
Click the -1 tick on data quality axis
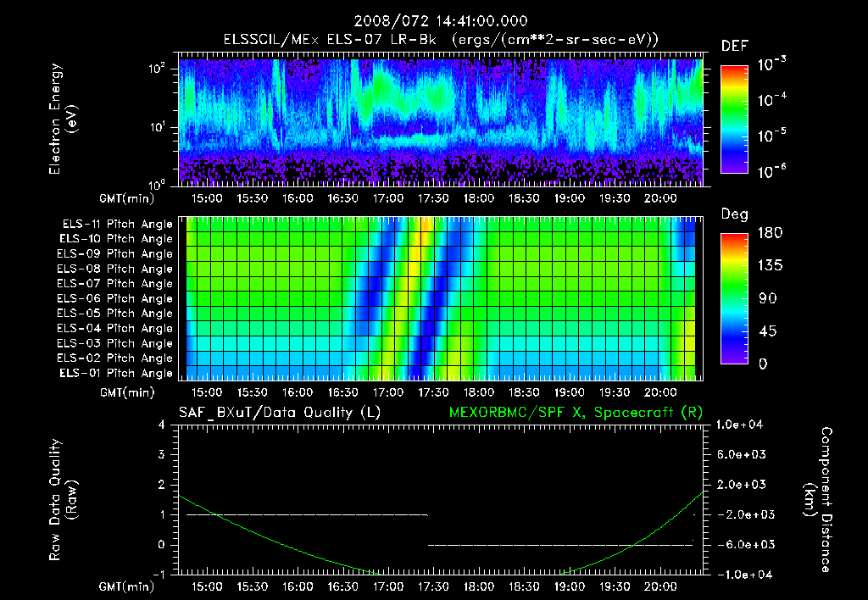pos(159,575)
